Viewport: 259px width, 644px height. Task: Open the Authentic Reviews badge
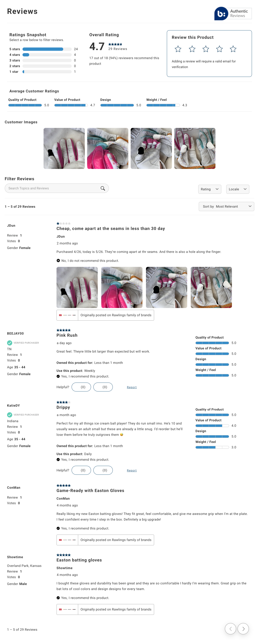233,14
